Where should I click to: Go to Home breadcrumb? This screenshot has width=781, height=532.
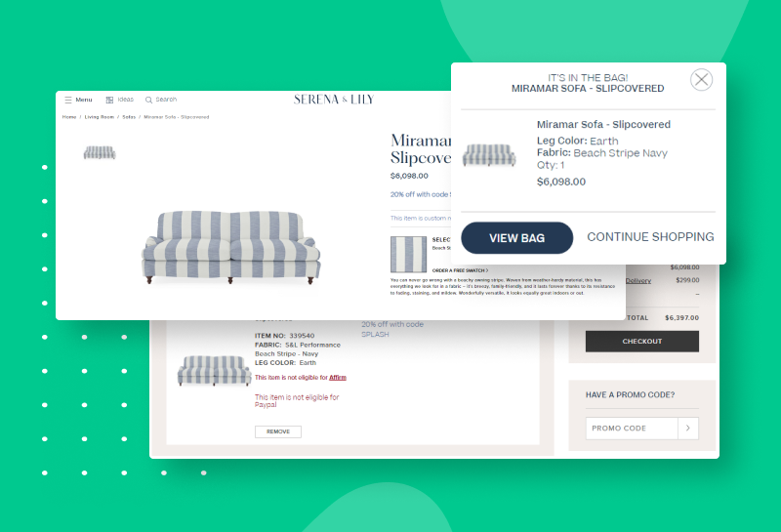point(69,117)
